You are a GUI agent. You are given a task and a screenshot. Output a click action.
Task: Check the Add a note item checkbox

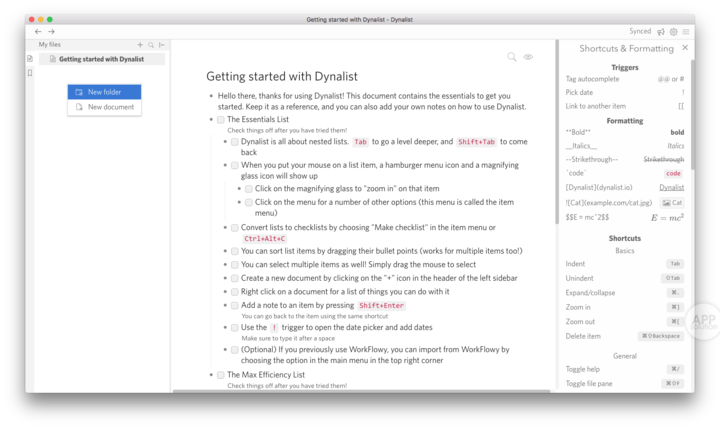click(x=235, y=305)
